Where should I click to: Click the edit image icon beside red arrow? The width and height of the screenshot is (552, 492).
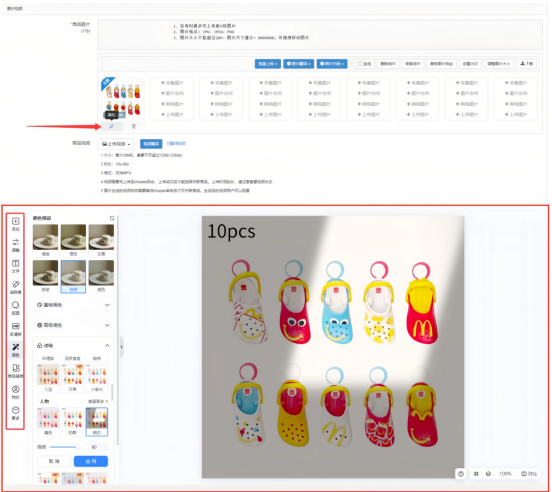click(112, 126)
